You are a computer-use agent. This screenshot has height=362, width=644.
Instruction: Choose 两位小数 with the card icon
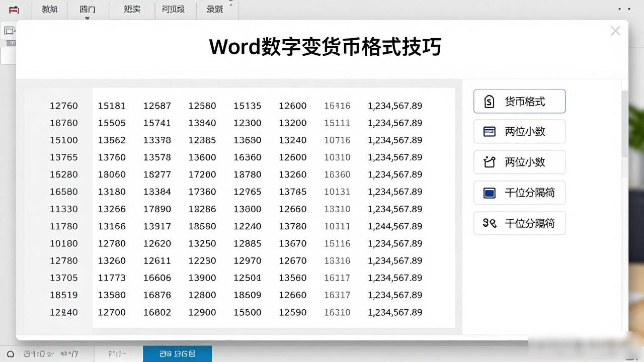(x=519, y=132)
